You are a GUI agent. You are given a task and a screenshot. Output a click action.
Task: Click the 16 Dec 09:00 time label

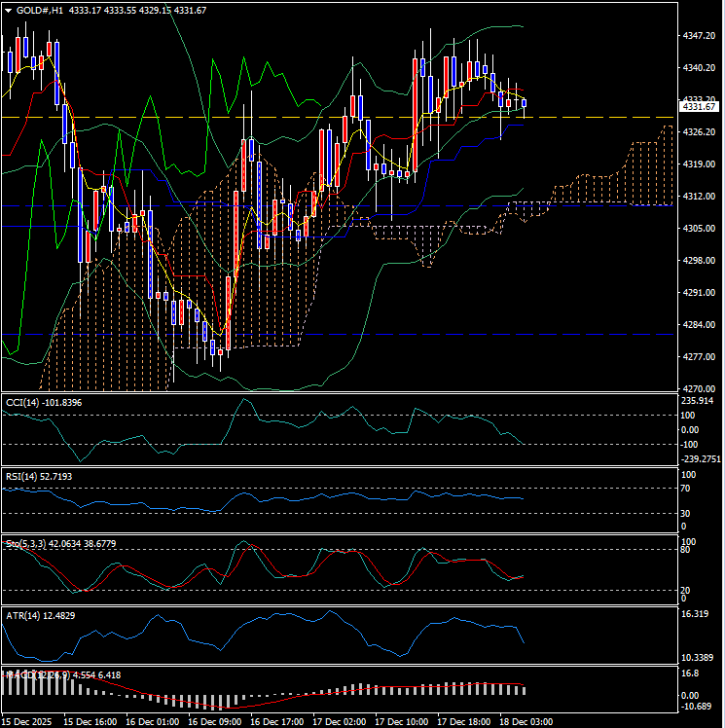point(213,721)
